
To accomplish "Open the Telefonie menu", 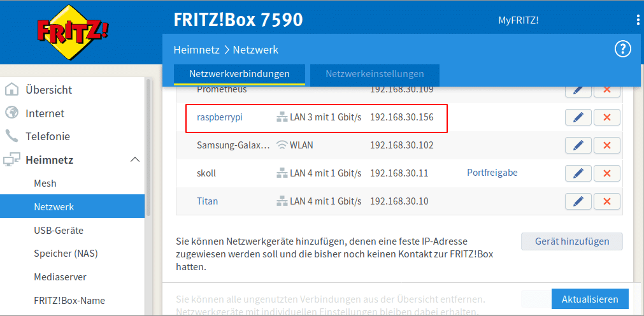I will coord(48,136).
